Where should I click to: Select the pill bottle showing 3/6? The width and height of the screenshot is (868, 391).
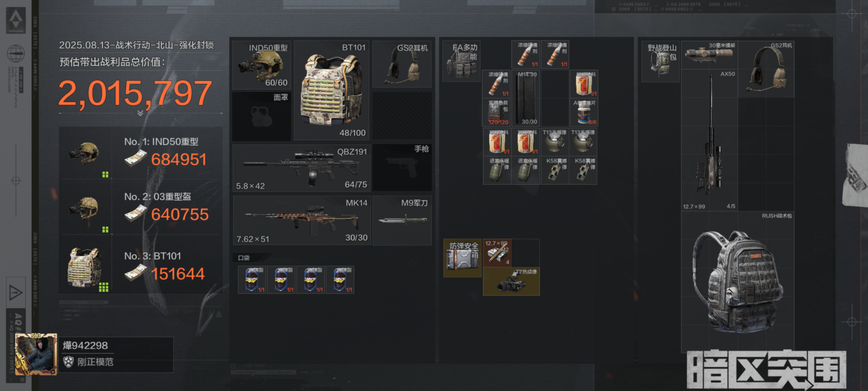583,112
